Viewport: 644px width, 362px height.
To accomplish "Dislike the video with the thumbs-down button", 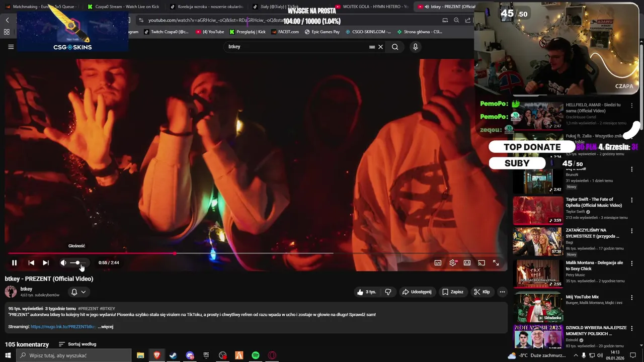I will [x=388, y=292].
